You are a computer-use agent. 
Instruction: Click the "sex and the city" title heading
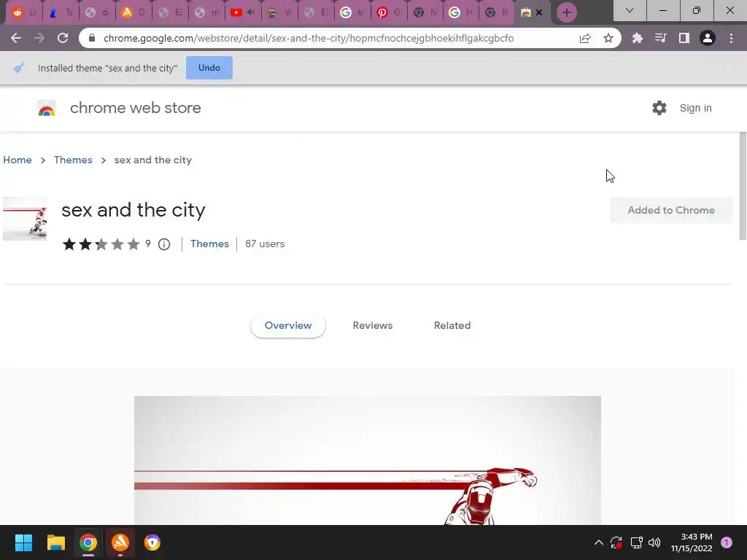coord(133,210)
